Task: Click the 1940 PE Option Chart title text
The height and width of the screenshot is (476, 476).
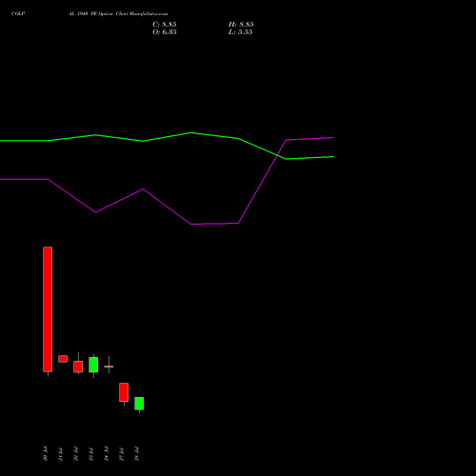Action: coord(118,13)
